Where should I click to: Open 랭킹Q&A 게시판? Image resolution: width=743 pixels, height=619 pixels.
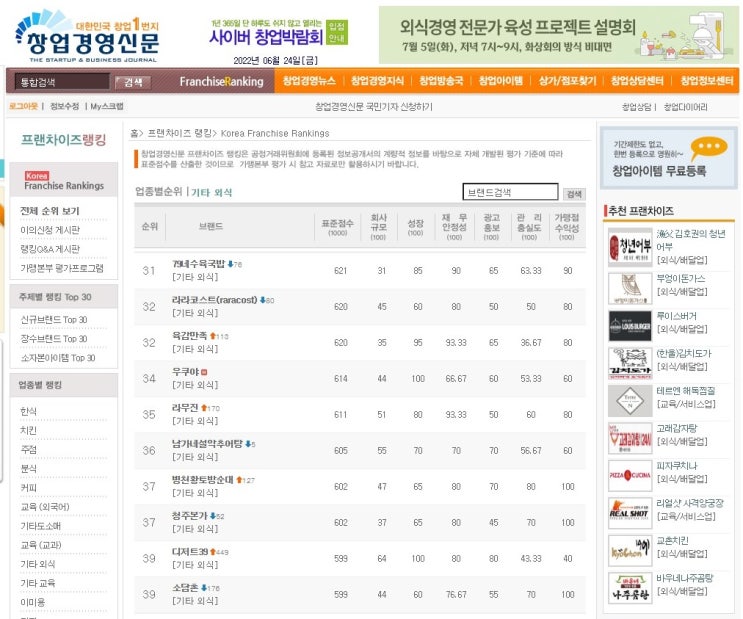[49, 249]
